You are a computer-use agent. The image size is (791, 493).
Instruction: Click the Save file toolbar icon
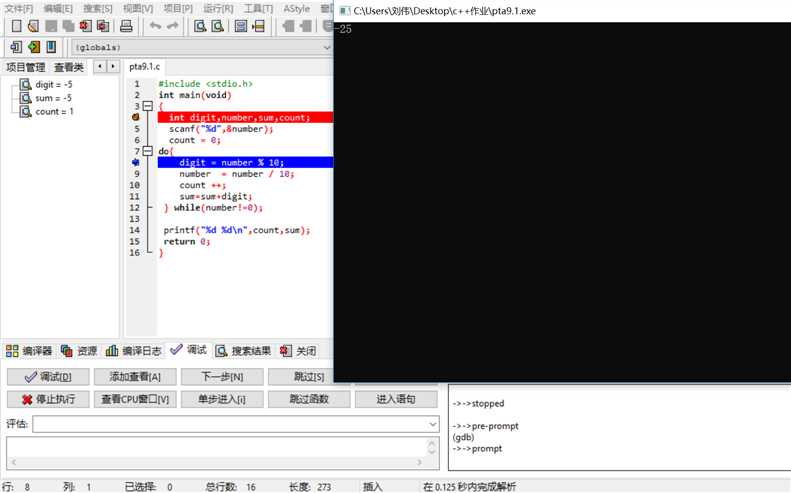click(51, 26)
